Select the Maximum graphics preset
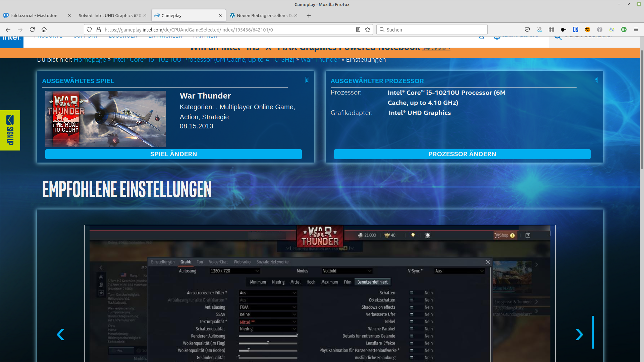Image resolution: width=644 pixels, height=362 pixels. pos(330,282)
